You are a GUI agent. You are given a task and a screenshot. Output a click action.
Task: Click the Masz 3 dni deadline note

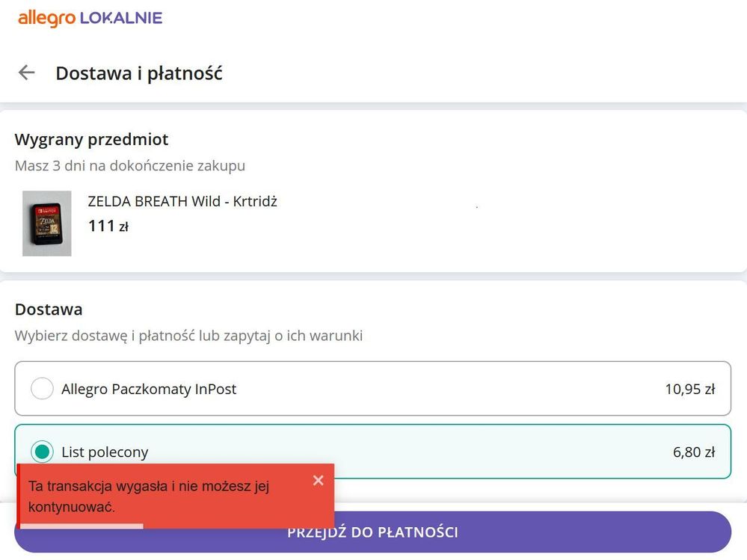pos(129,166)
